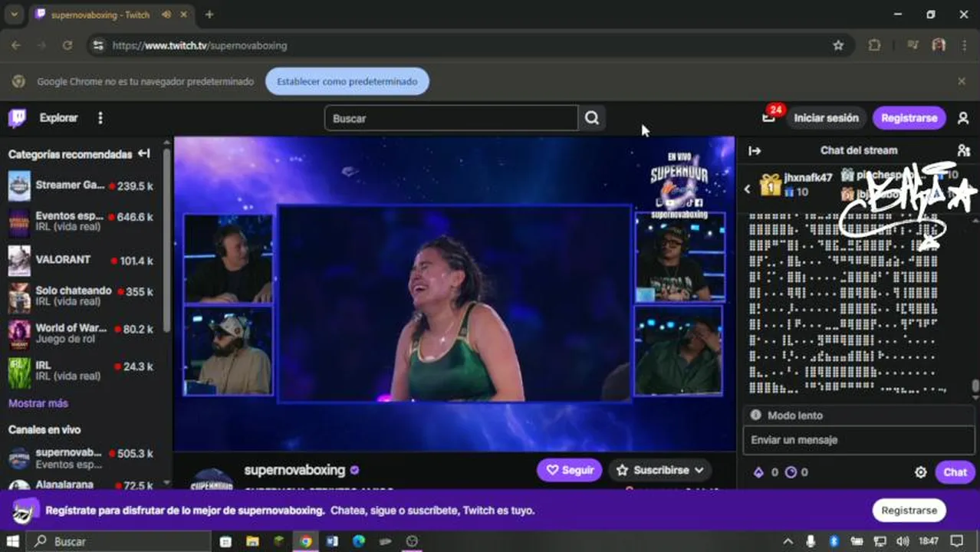Viewport: 980px width, 552px height.
Task: Send message with Chat button
Action: (955, 472)
